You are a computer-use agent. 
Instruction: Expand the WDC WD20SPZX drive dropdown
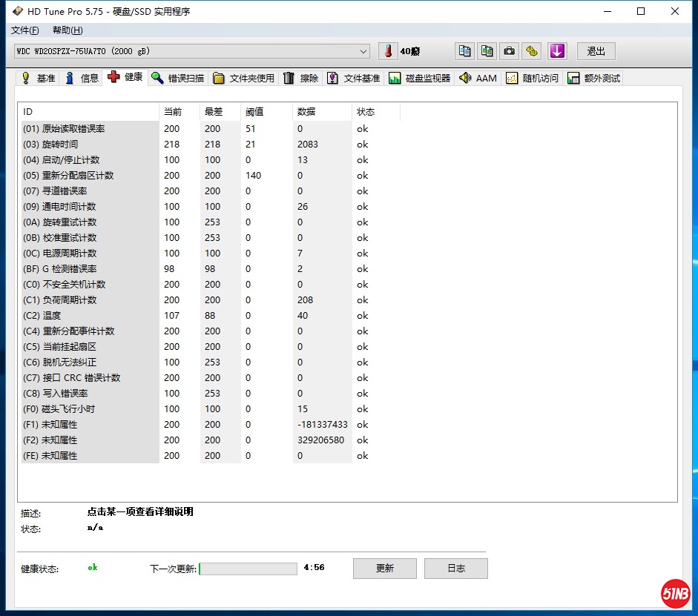tap(363, 51)
